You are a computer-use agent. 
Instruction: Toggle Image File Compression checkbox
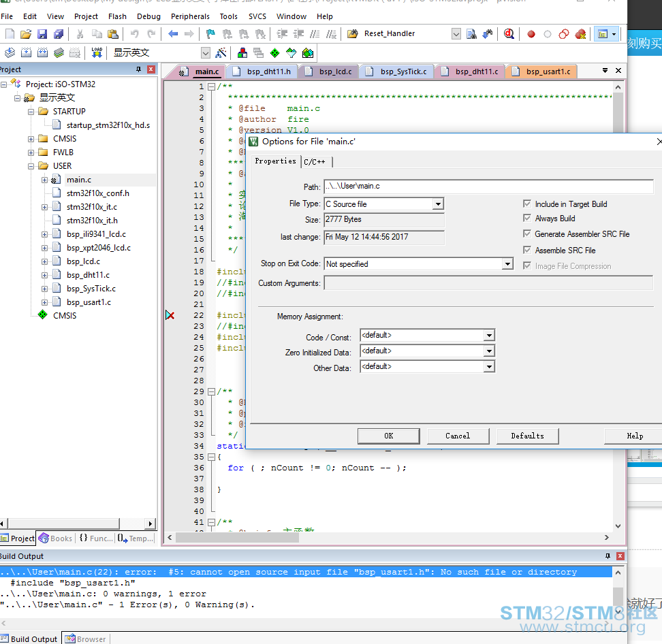[x=527, y=266]
